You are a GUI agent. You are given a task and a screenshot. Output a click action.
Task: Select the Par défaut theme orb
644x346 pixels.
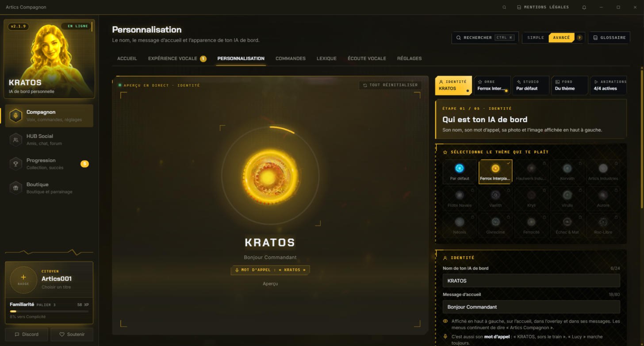[x=460, y=172]
